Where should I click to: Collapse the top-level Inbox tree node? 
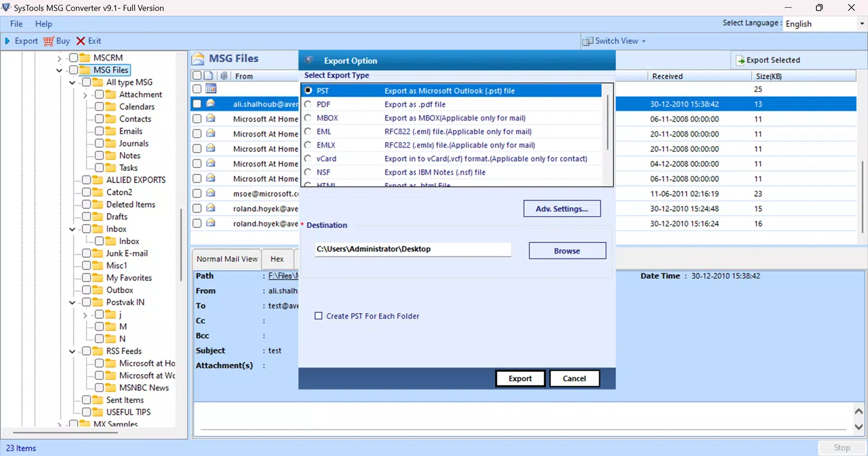click(72, 229)
